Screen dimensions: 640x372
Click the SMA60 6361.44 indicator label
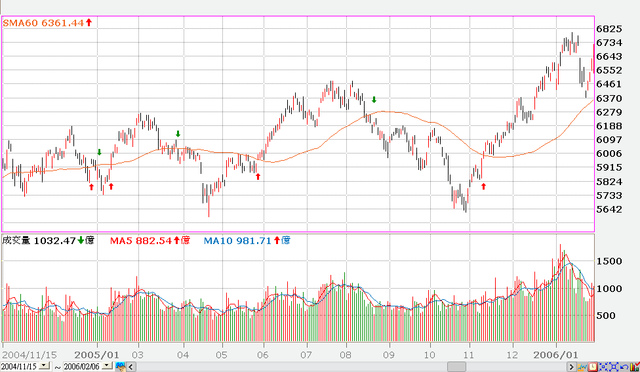tap(47, 23)
